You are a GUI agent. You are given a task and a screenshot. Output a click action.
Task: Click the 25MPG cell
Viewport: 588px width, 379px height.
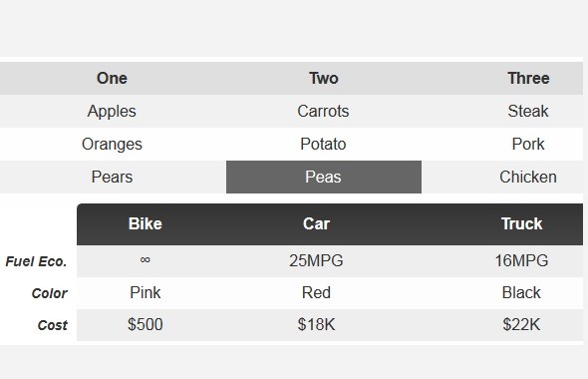[316, 260]
